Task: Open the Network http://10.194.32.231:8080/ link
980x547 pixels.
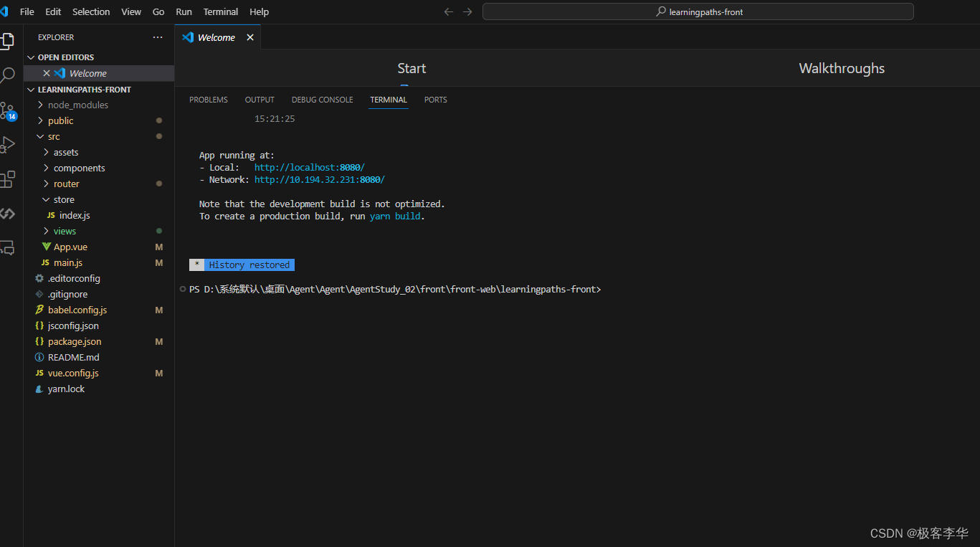Action: [320, 179]
